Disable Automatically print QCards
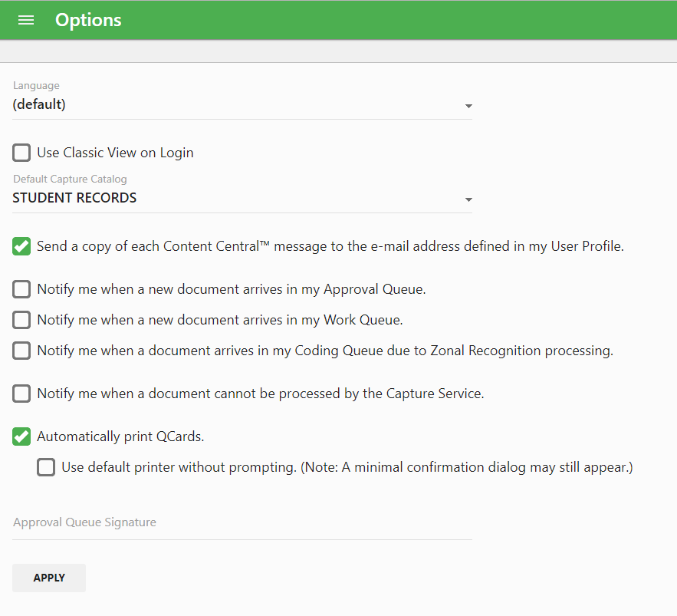The width and height of the screenshot is (677, 616). pyautogui.click(x=21, y=436)
